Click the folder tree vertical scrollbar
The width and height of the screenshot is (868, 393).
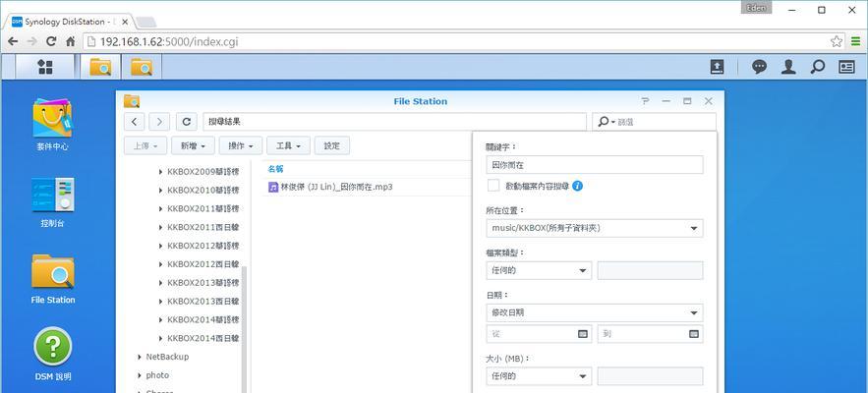(x=244, y=329)
